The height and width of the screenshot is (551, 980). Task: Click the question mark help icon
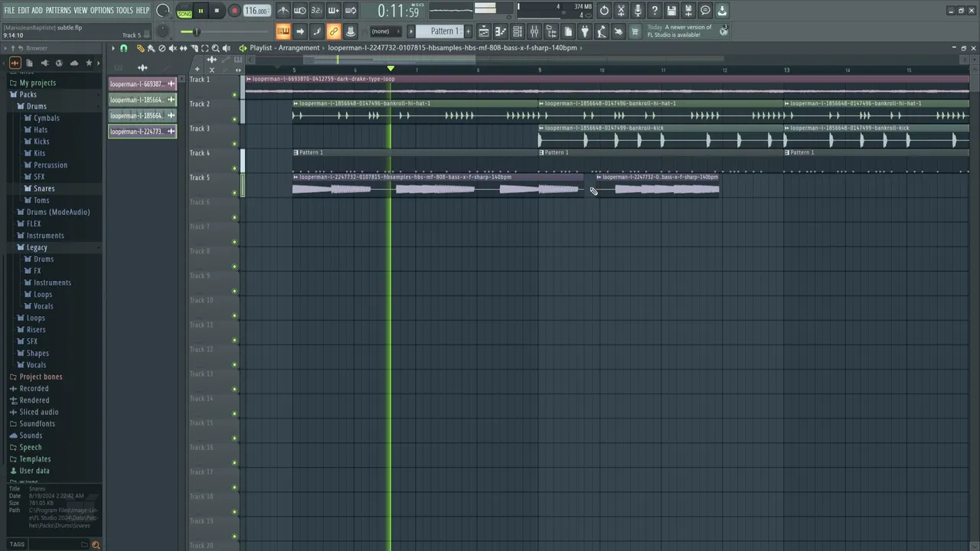tap(655, 11)
